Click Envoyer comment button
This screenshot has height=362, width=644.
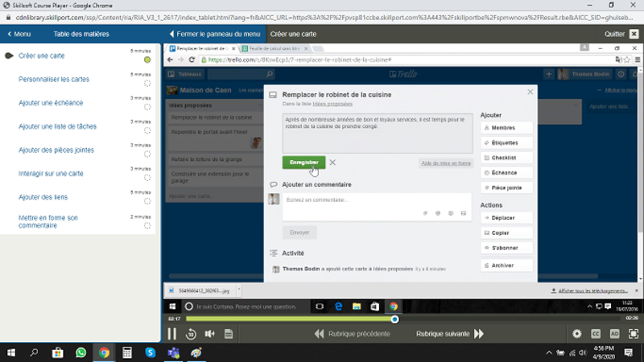pyautogui.click(x=299, y=232)
